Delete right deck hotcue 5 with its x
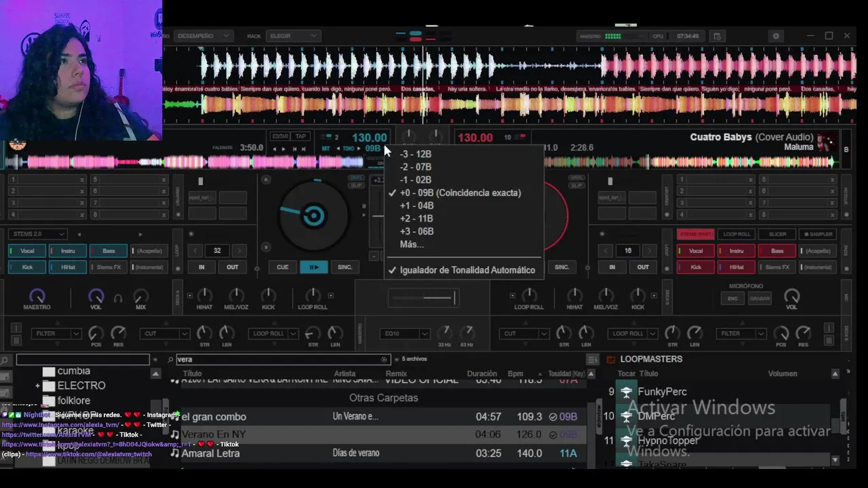This screenshot has height=488, width=868. click(x=833, y=180)
